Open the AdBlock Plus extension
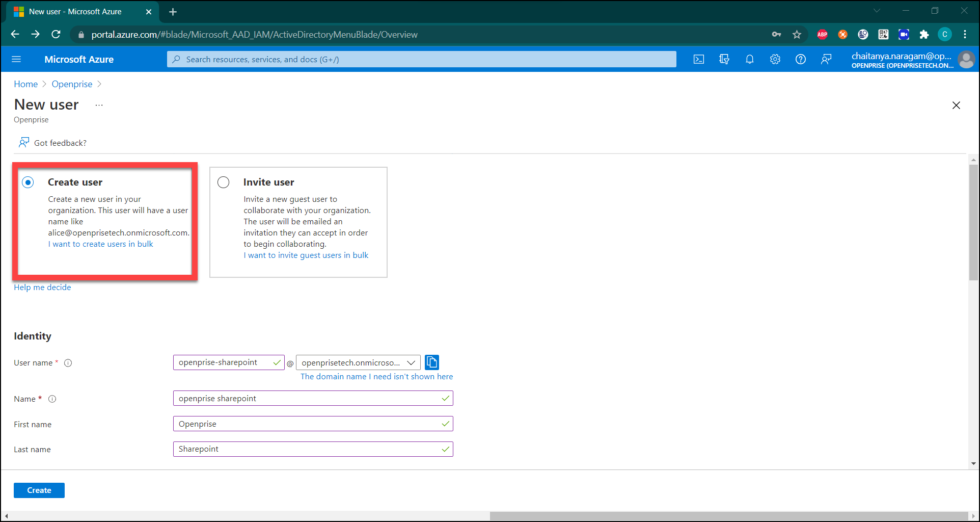The width and height of the screenshot is (980, 522). 822,34
